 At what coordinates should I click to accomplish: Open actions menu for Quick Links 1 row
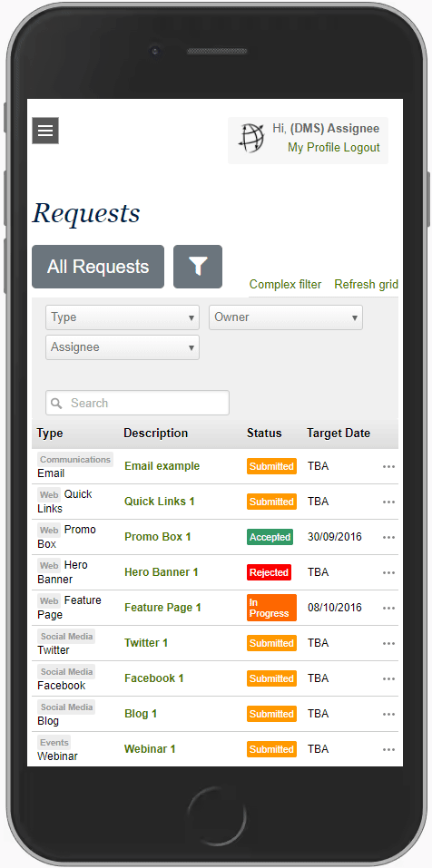pyautogui.click(x=388, y=502)
